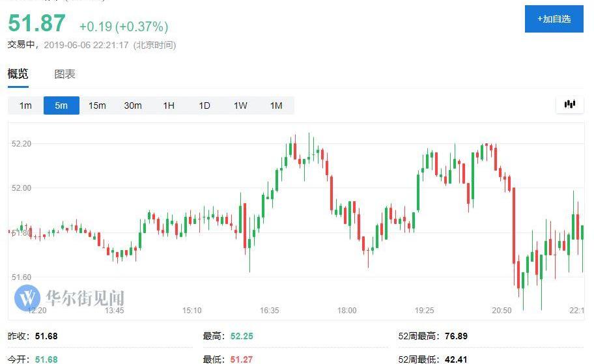594x364 pixels.
Task: Click the timestamp 2019-06-06 22:21:17
Action: [x=87, y=45]
